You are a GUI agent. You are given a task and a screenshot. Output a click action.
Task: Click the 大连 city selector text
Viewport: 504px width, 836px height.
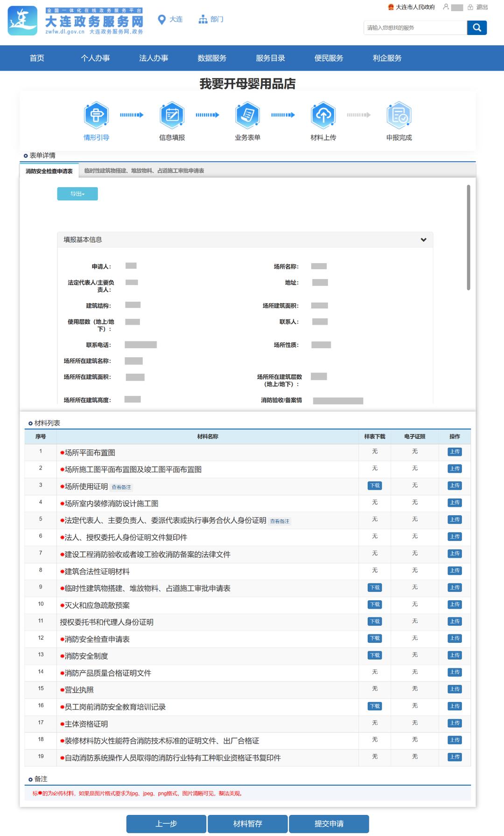point(176,20)
